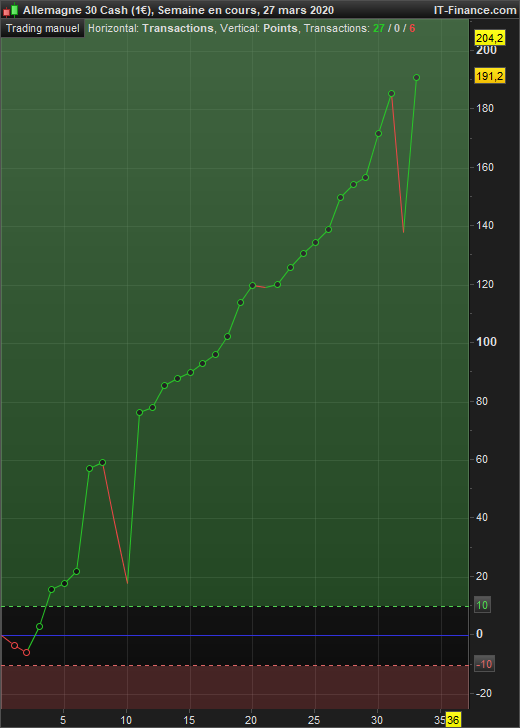Viewport: 520px width, 728px height.
Task: Click the chart title Allemagne 30 Cash
Action: pos(75,10)
